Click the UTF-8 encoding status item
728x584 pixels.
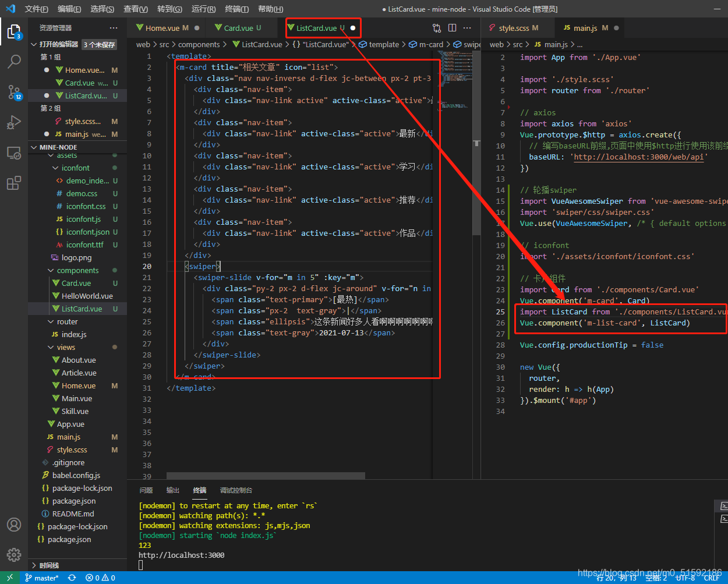point(685,578)
